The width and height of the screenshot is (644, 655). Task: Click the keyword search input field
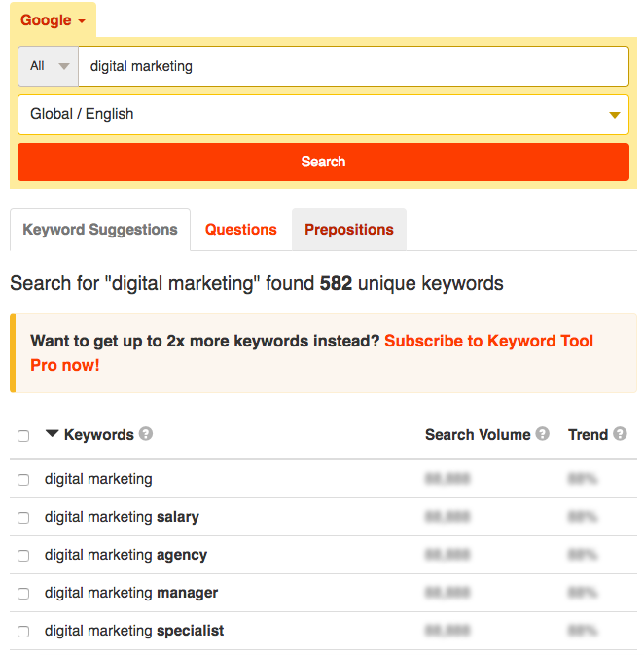pyautogui.click(x=353, y=66)
